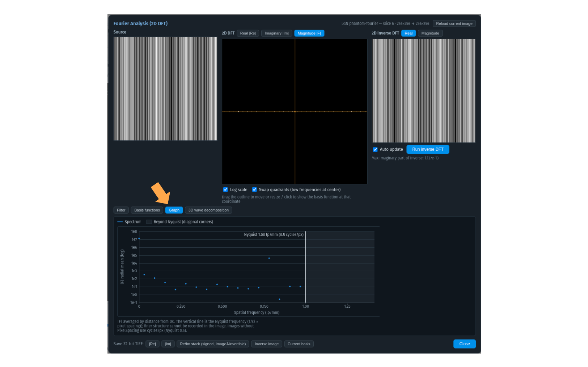Show the Real |Re| view of 2D DFT

click(248, 33)
